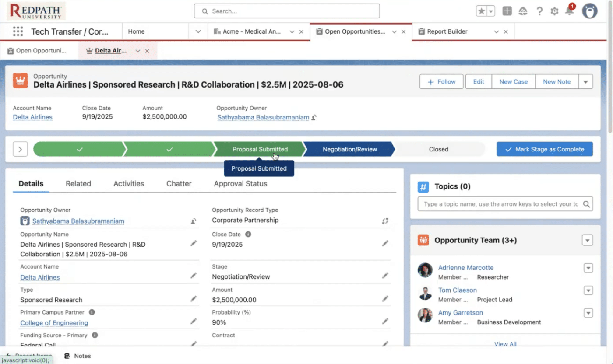Open actions dropdown for Tom Claeson
The height and width of the screenshot is (364, 613).
click(588, 290)
